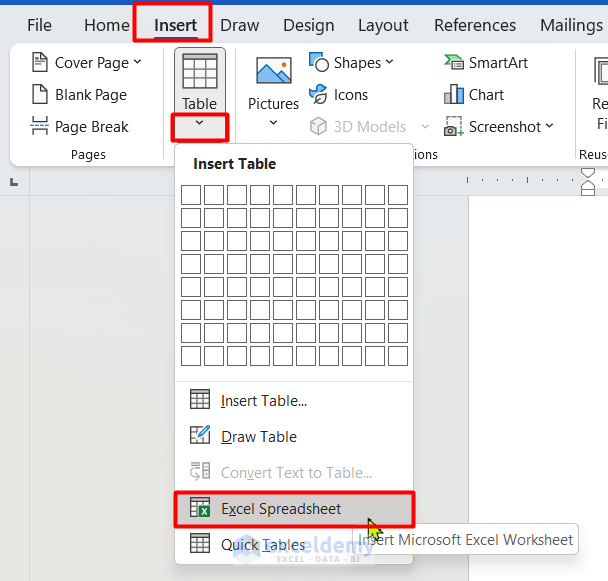Insert a Blank Page
Image resolution: width=608 pixels, height=581 pixels.
(79, 95)
